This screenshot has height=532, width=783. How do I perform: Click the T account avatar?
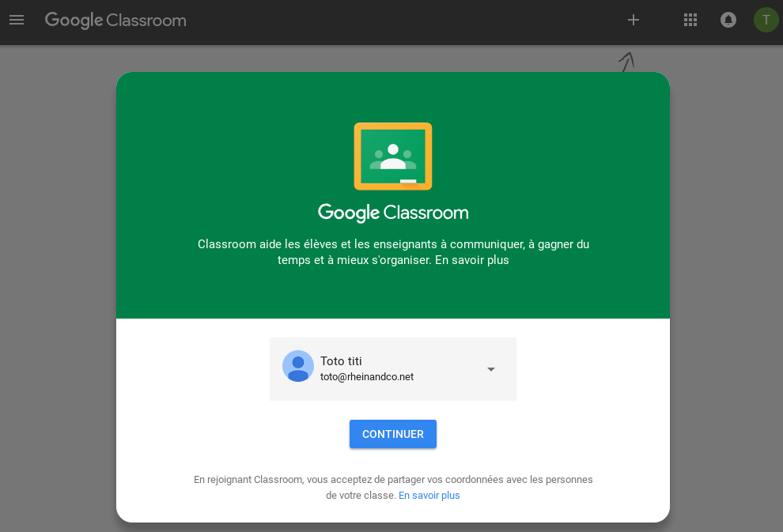[x=766, y=20]
